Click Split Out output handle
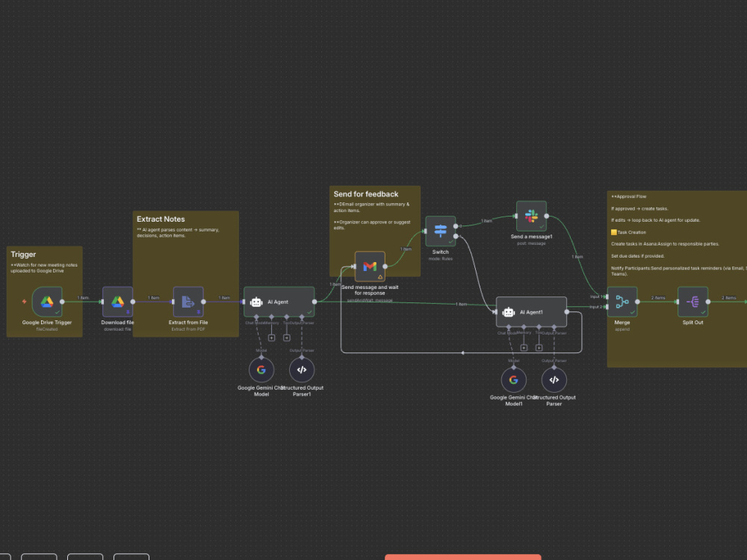 [x=708, y=302]
